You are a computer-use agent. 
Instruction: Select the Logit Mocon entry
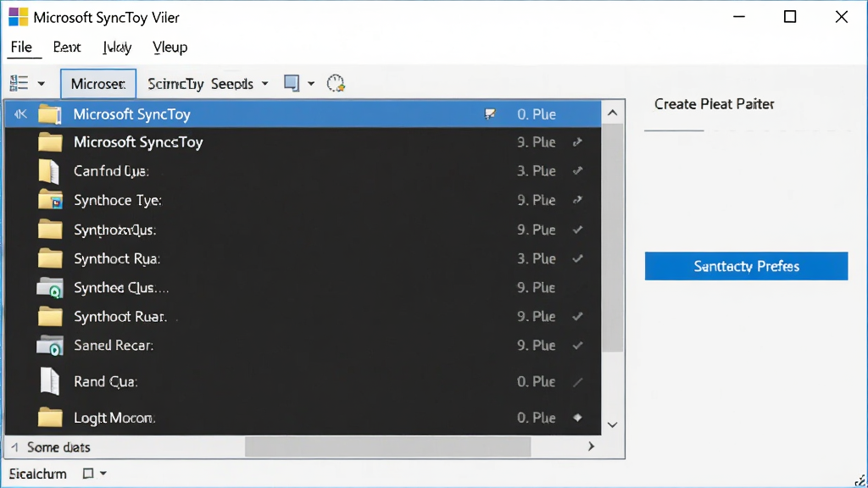[x=303, y=418]
